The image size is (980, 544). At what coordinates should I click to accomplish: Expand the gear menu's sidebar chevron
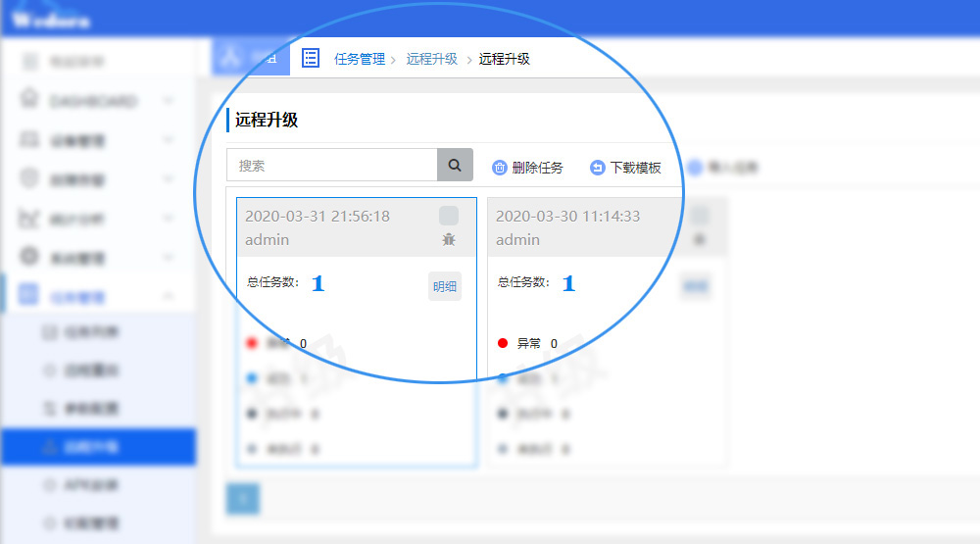click(x=169, y=258)
